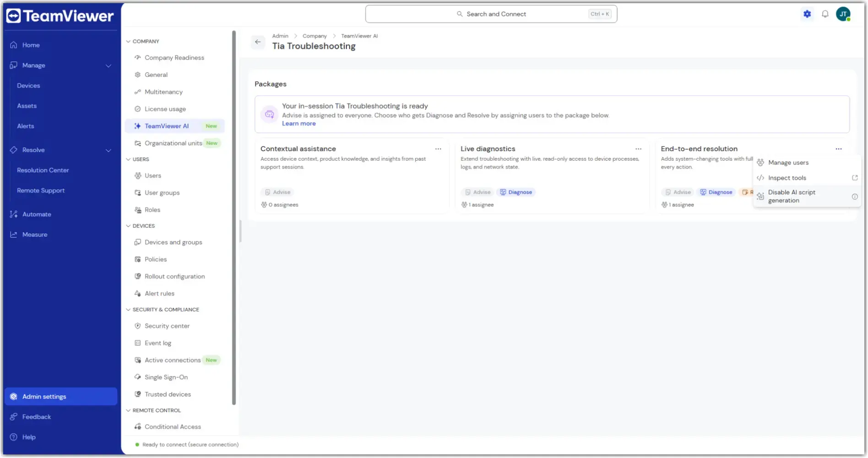868x458 pixels.
Task: Open Devices and groups
Action: pos(175,242)
